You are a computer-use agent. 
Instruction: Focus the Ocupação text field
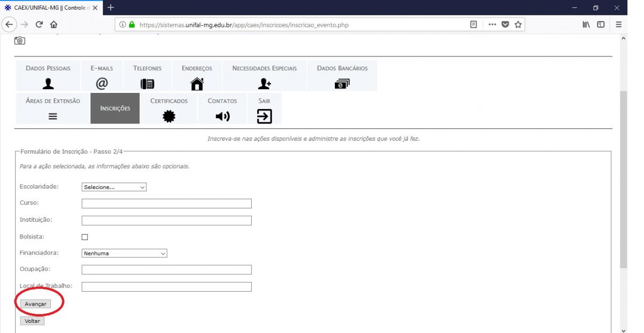pyautogui.click(x=166, y=270)
